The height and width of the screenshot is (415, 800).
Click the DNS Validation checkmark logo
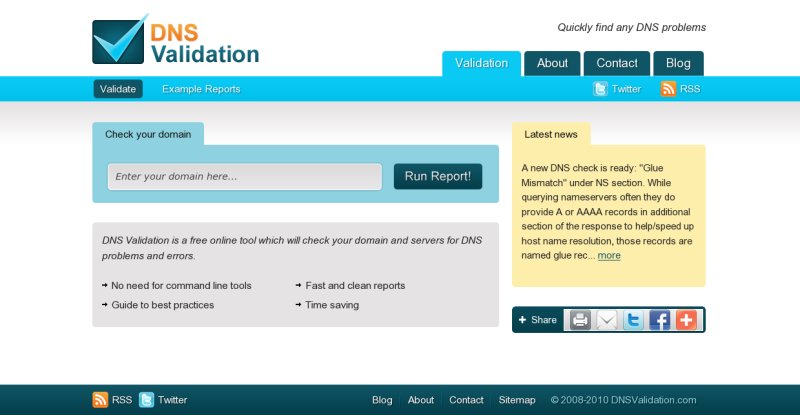pos(120,39)
